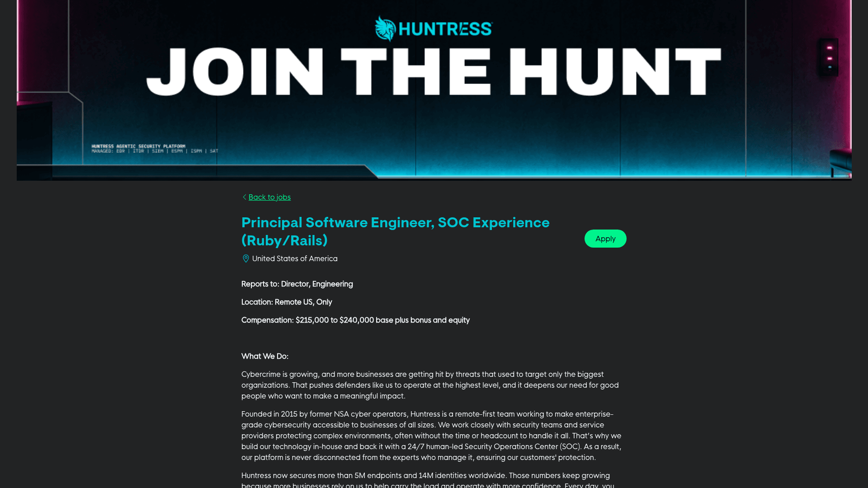The image size is (868, 488).
Task: Click the JOIN THE HUNT banner image
Action: click(x=434, y=90)
